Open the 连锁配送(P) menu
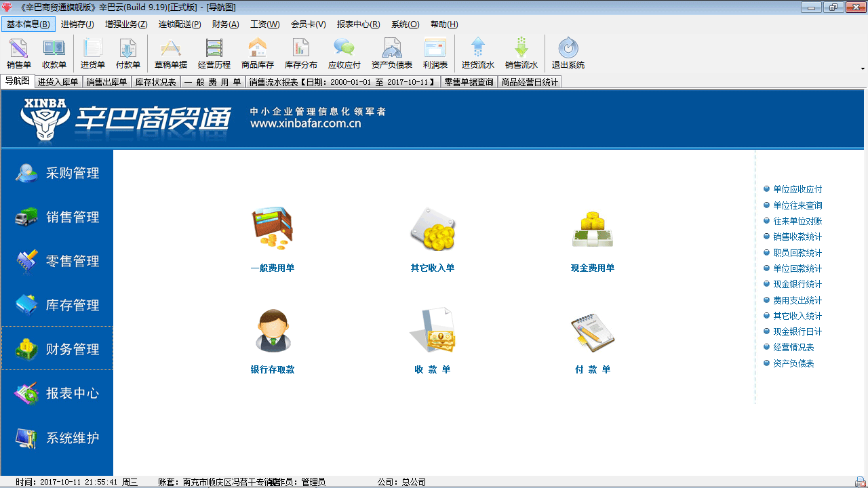Viewport: 868px width, 488px height. pos(180,24)
